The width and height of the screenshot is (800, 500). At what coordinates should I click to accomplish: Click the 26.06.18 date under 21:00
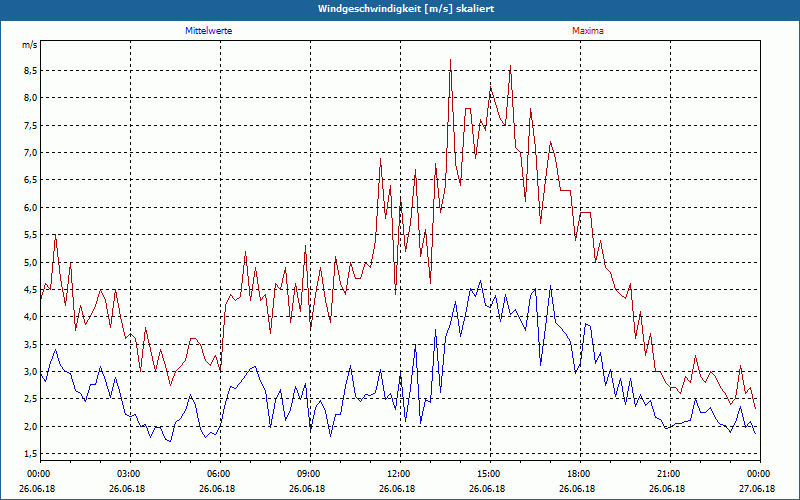click(x=667, y=489)
